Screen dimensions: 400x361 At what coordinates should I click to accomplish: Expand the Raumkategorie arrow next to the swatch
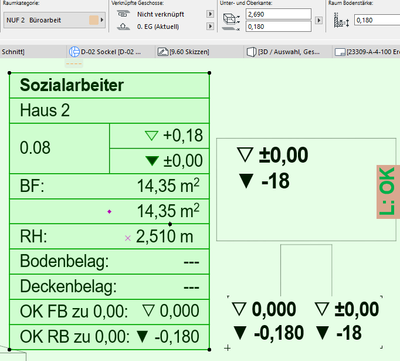point(102,20)
